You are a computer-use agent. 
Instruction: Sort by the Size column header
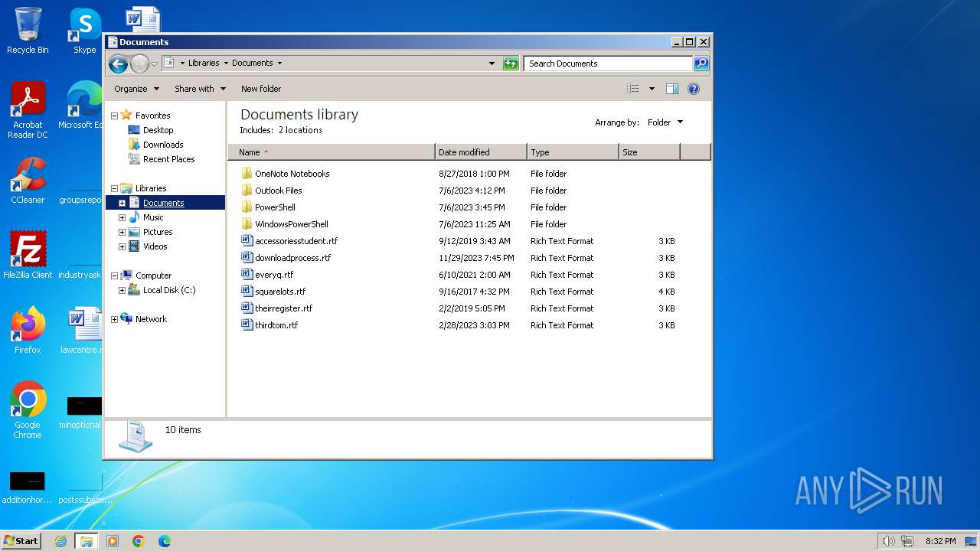649,152
